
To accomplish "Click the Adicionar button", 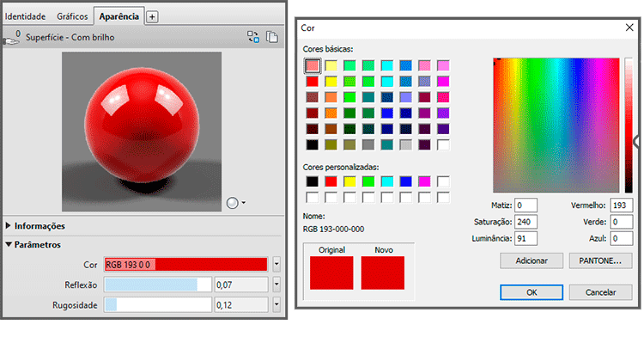I will tap(532, 261).
